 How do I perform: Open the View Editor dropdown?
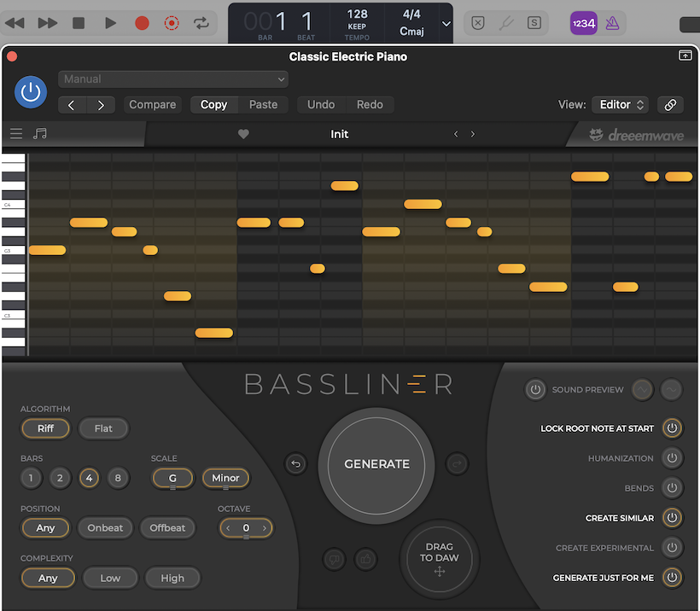tap(620, 105)
